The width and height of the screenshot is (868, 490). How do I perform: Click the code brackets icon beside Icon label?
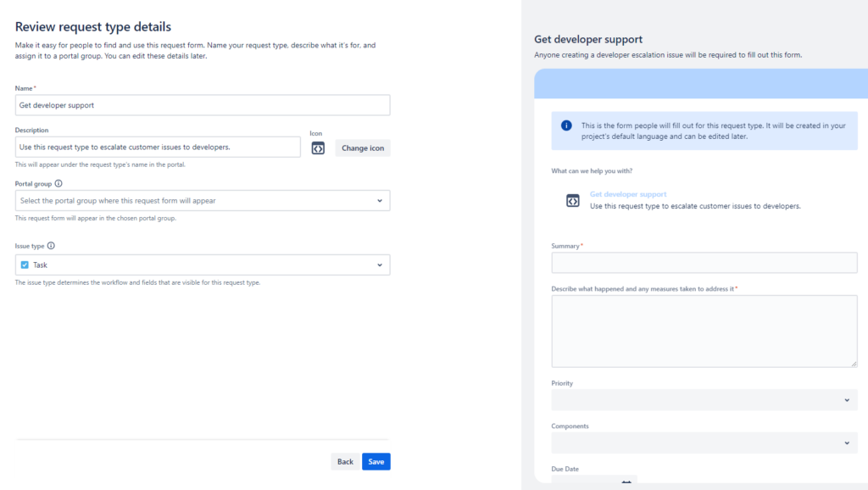coord(318,148)
